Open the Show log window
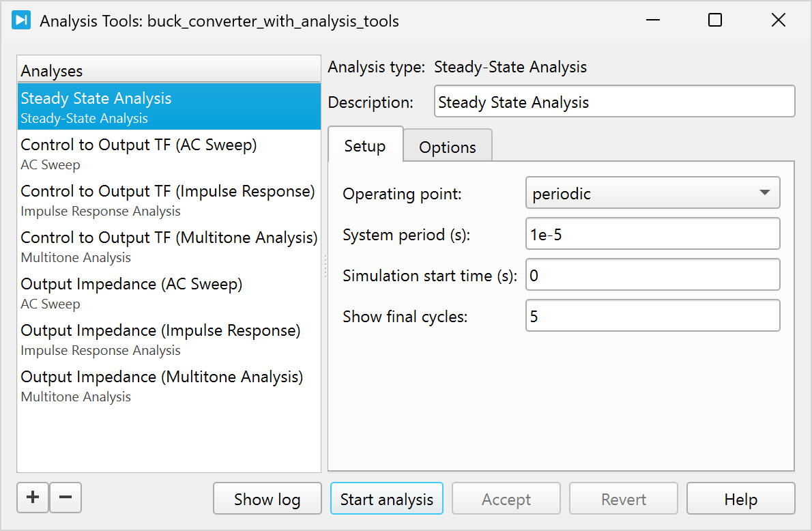The image size is (812, 531). 267,499
